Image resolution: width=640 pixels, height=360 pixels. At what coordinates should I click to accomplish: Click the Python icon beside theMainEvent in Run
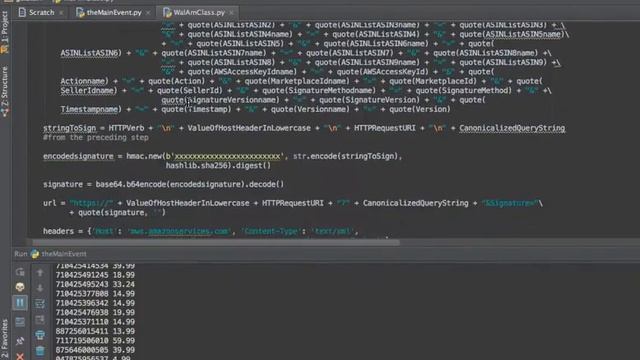pyautogui.click(x=35, y=254)
